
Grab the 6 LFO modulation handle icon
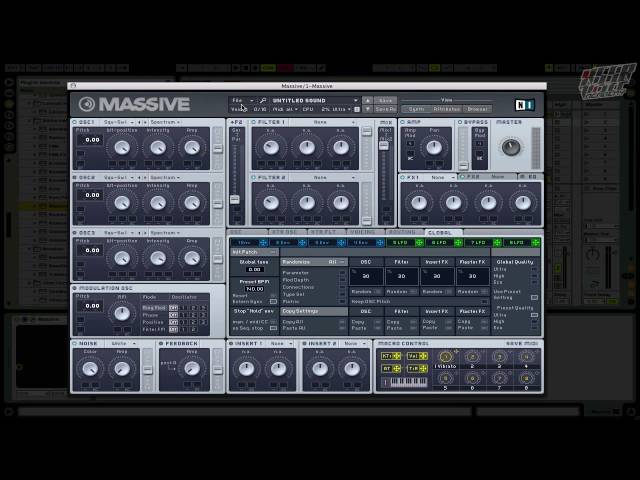458,243
